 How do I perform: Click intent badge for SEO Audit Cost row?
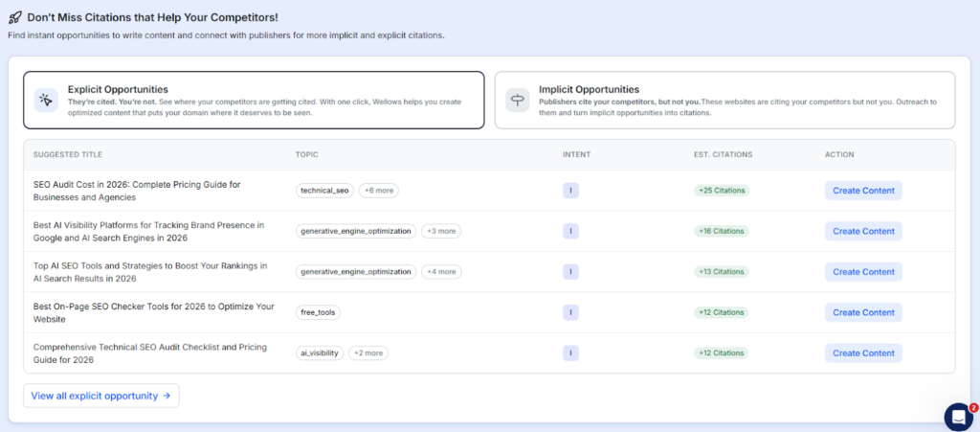coord(570,191)
